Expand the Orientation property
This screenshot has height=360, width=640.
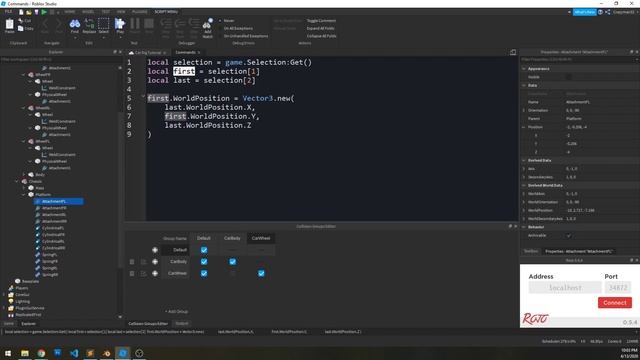tap(524, 111)
